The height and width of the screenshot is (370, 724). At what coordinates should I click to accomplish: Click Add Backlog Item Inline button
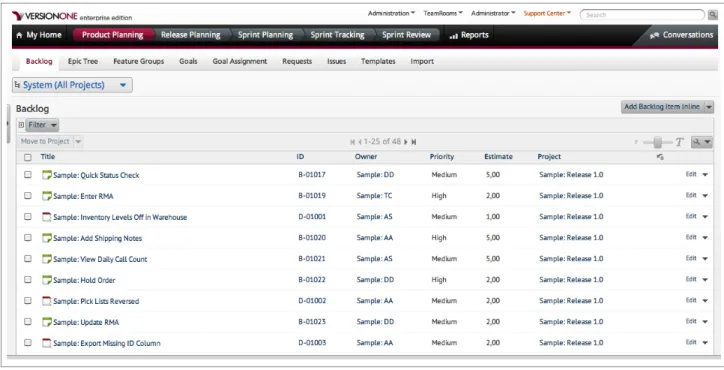662,107
